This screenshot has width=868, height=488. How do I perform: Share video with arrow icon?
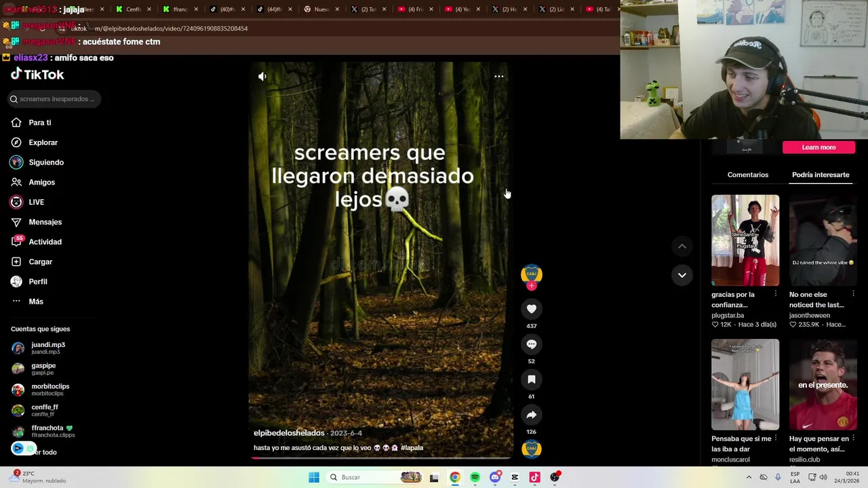pyautogui.click(x=532, y=415)
